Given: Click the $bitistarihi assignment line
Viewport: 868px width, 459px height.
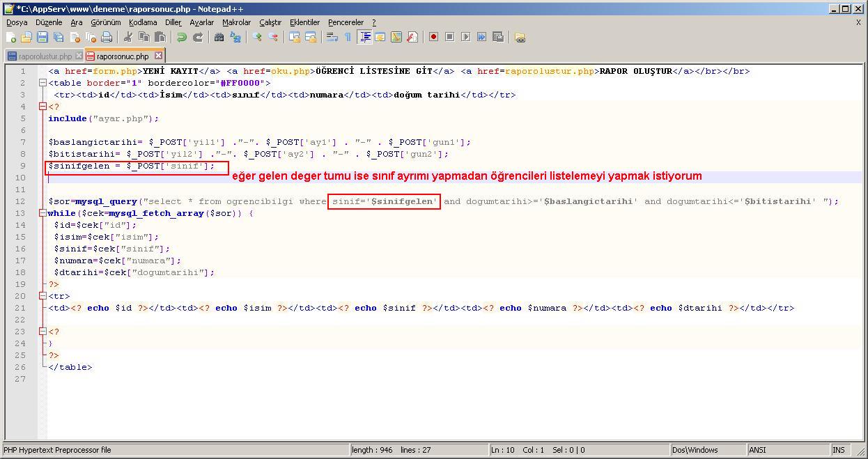Looking at the screenshot, I should click(x=249, y=154).
